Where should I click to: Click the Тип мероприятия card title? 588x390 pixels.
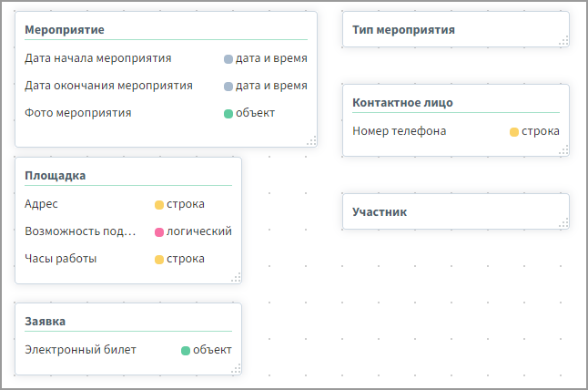click(x=403, y=30)
